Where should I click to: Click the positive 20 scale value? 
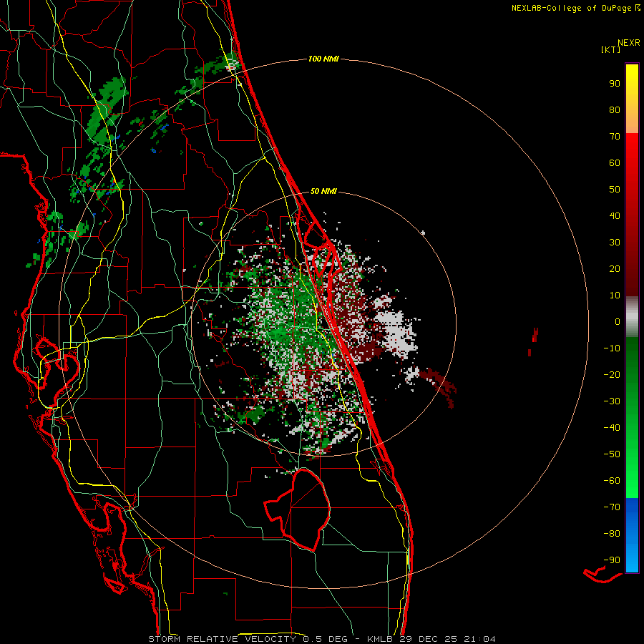(x=615, y=268)
